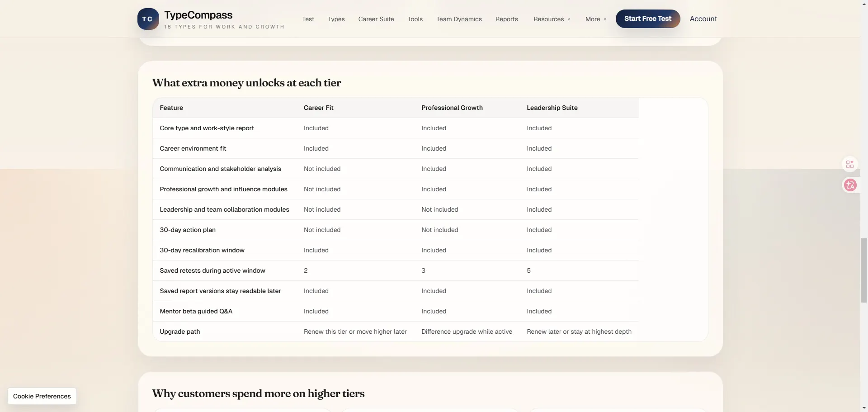Click the Start Free Test button
Image resolution: width=868 pixels, height=412 pixels.
click(648, 19)
